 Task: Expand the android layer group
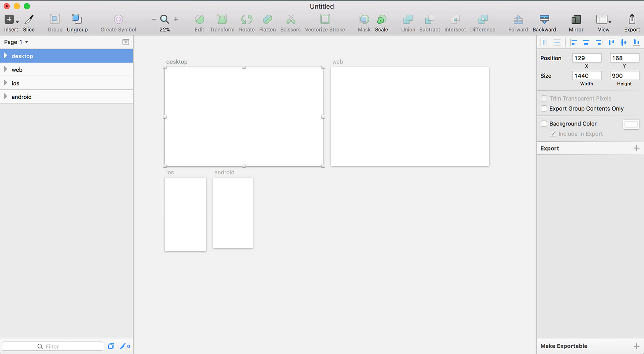5,96
